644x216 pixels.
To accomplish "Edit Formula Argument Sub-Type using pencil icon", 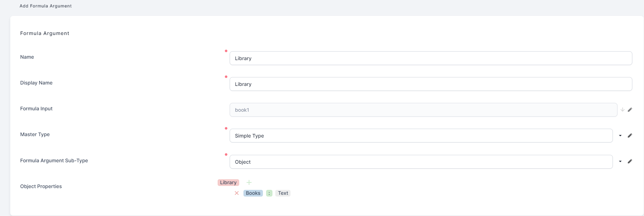I will pos(630,161).
